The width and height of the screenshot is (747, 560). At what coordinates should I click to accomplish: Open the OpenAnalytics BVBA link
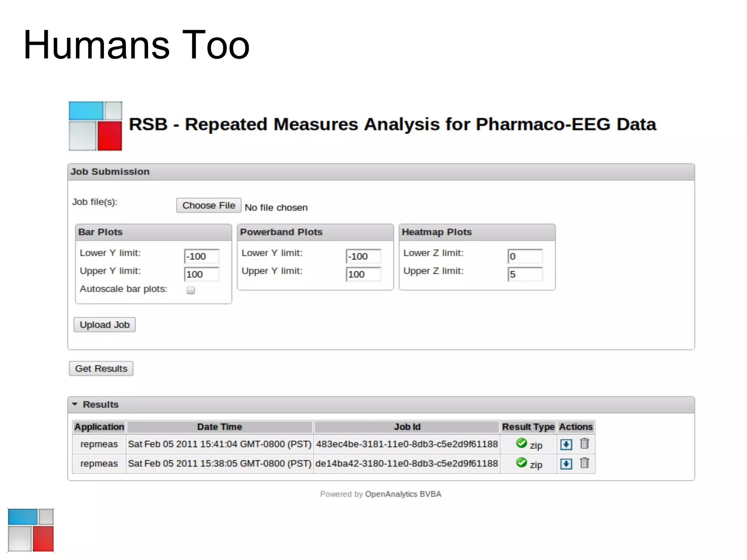(x=403, y=494)
